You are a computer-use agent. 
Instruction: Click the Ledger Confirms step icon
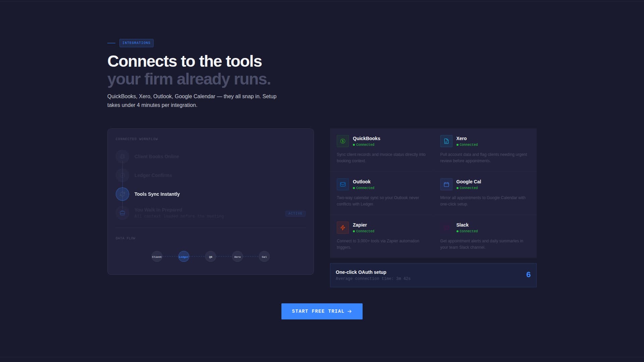(122, 175)
